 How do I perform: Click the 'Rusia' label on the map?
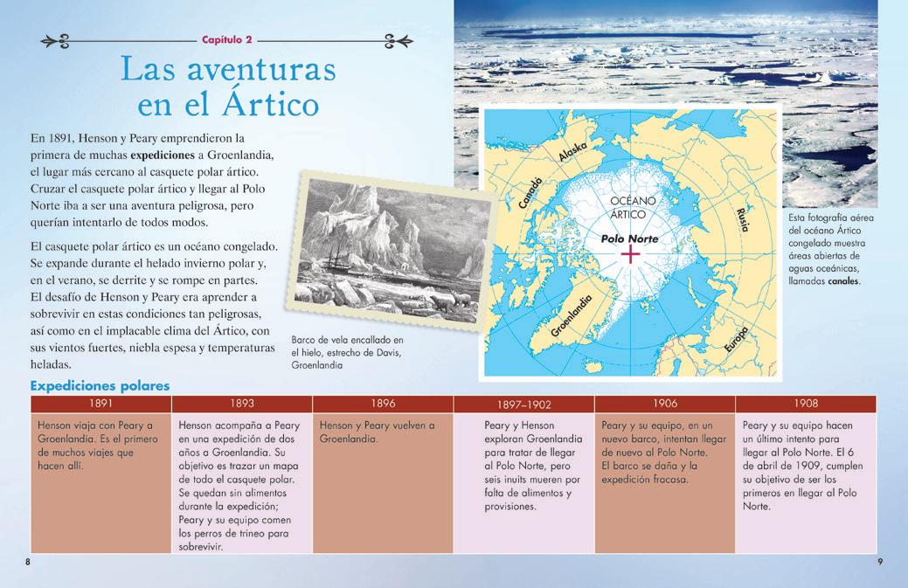click(742, 219)
